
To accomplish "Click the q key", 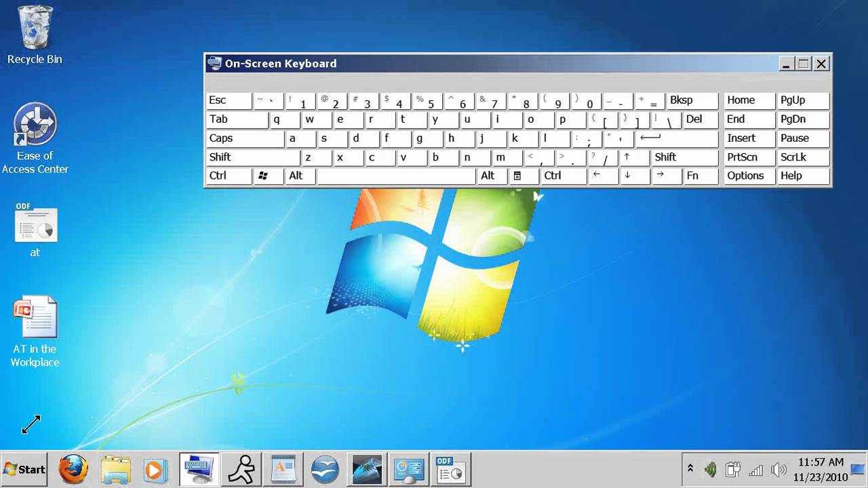I will tap(285, 119).
